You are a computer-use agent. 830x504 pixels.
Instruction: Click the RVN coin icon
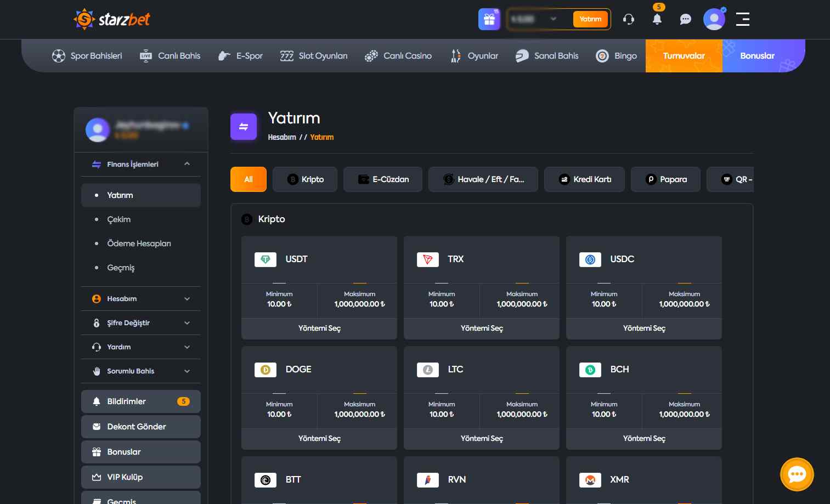(428, 480)
